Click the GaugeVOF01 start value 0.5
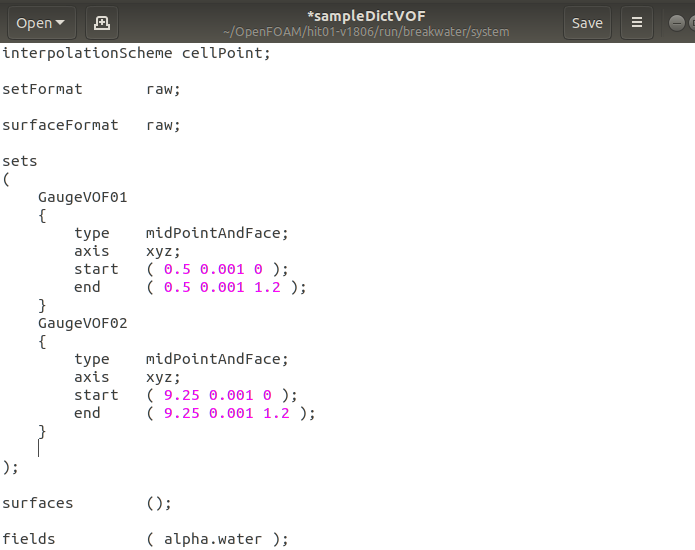 177,269
